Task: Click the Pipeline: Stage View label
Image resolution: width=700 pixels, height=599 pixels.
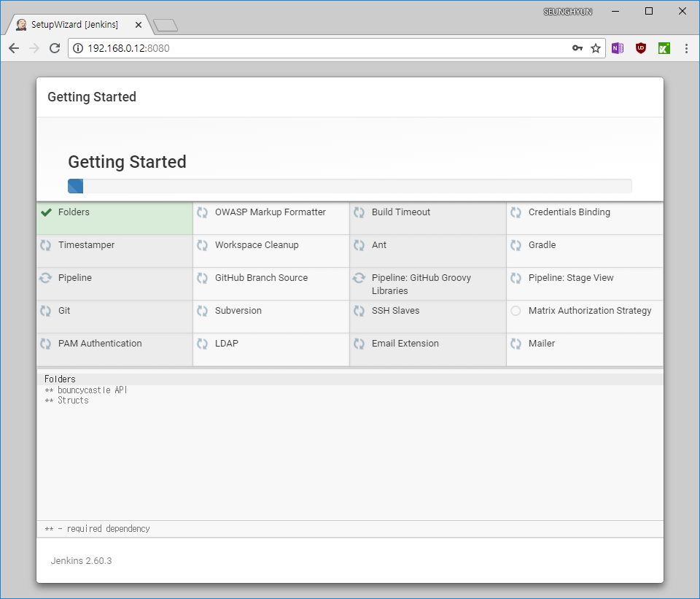Action: click(x=571, y=278)
